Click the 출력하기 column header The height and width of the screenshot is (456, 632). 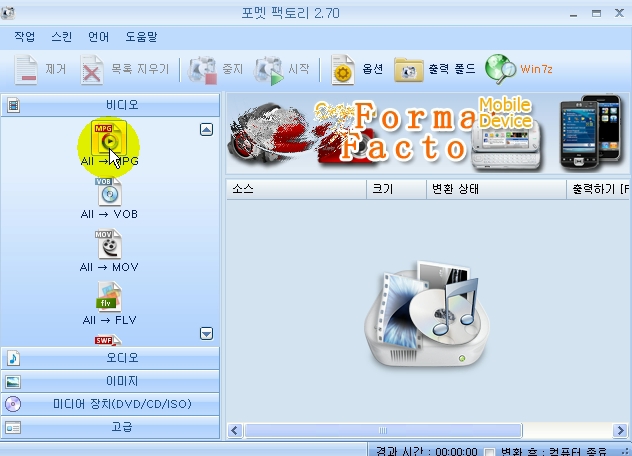[599, 189]
